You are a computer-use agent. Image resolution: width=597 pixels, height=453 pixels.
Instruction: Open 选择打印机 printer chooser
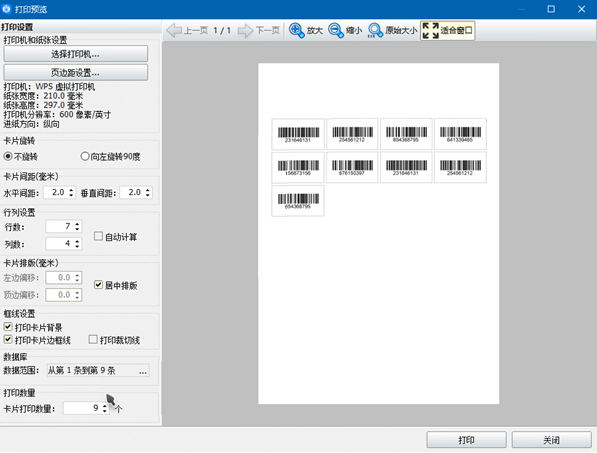click(75, 54)
